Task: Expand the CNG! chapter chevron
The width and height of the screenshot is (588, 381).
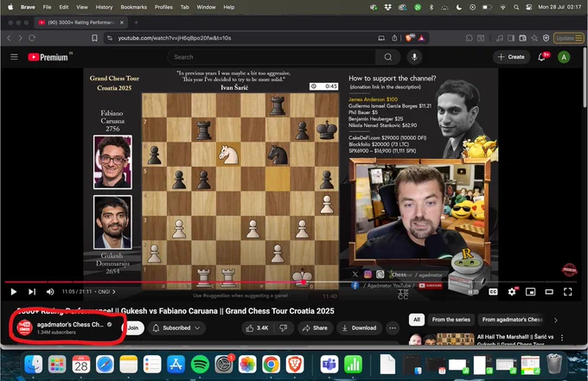Action: pyautogui.click(x=113, y=291)
